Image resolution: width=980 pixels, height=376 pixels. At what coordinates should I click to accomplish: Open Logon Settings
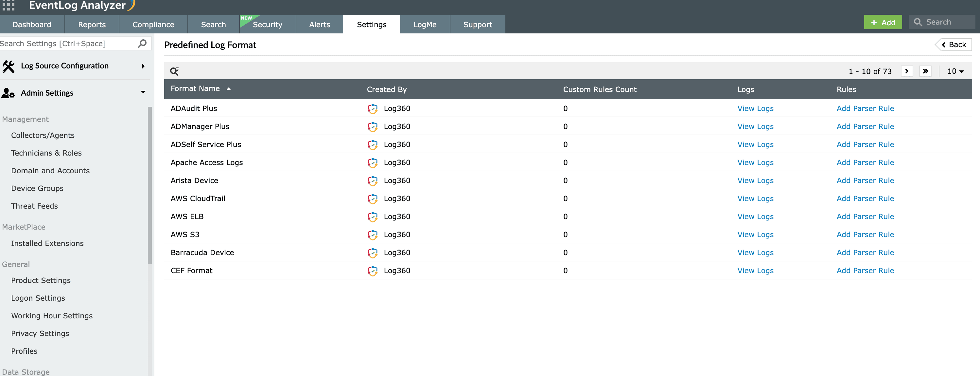click(x=38, y=298)
